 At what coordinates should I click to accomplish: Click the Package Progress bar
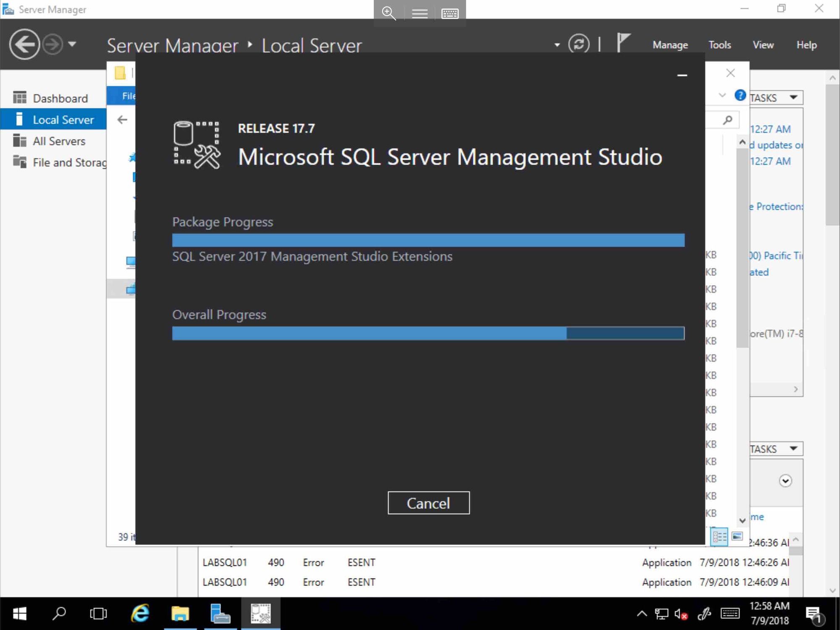(x=428, y=240)
